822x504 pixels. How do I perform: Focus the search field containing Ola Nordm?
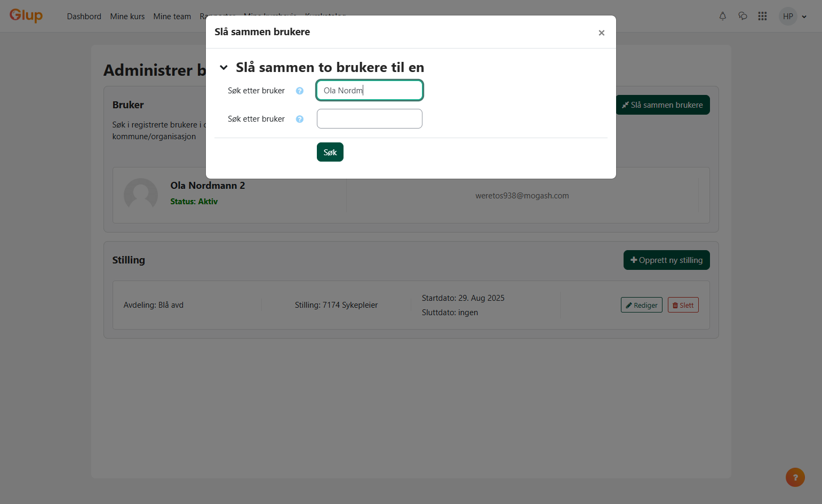click(x=370, y=90)
